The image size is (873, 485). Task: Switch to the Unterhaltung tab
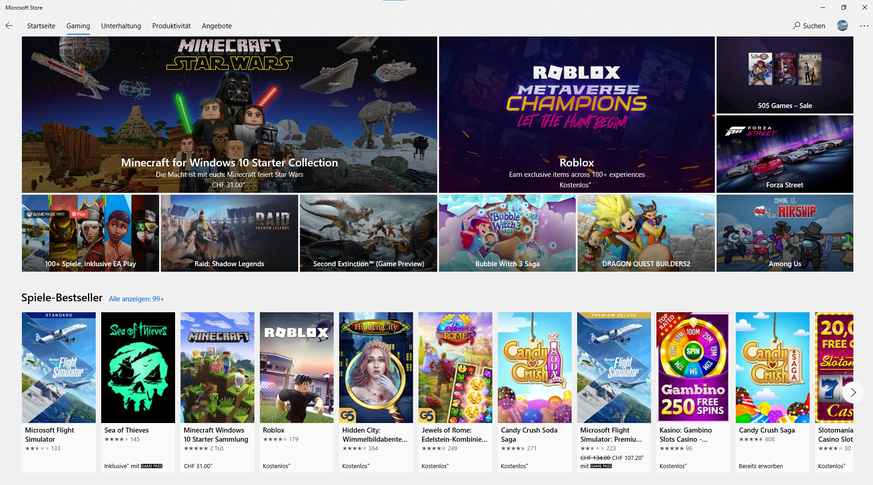[121, 26]
